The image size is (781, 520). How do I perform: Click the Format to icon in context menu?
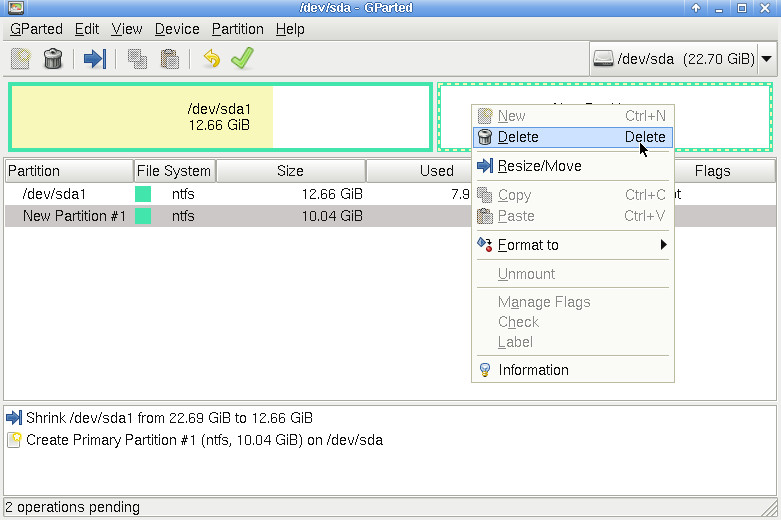[x=485, y=244]
